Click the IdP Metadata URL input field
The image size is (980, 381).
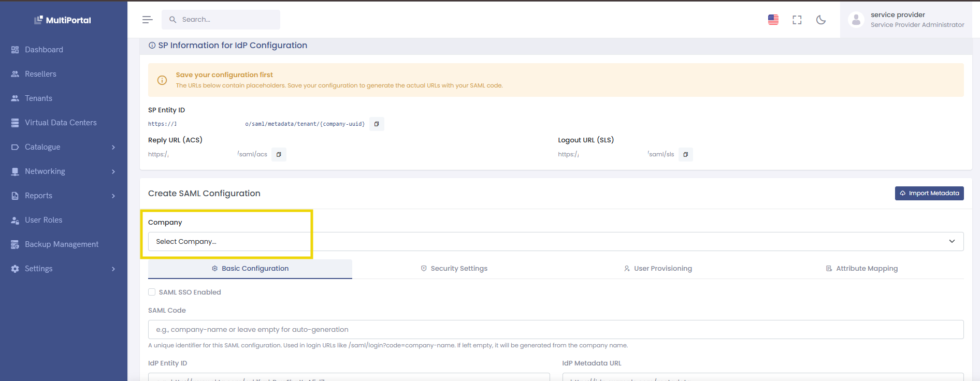(763, 377)
